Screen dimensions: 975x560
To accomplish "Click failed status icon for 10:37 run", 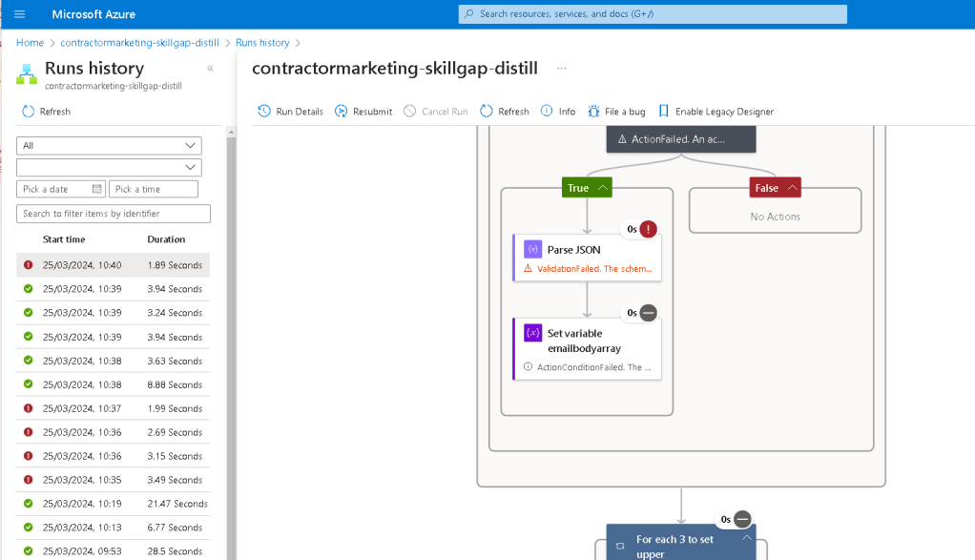I will (28, 408).
